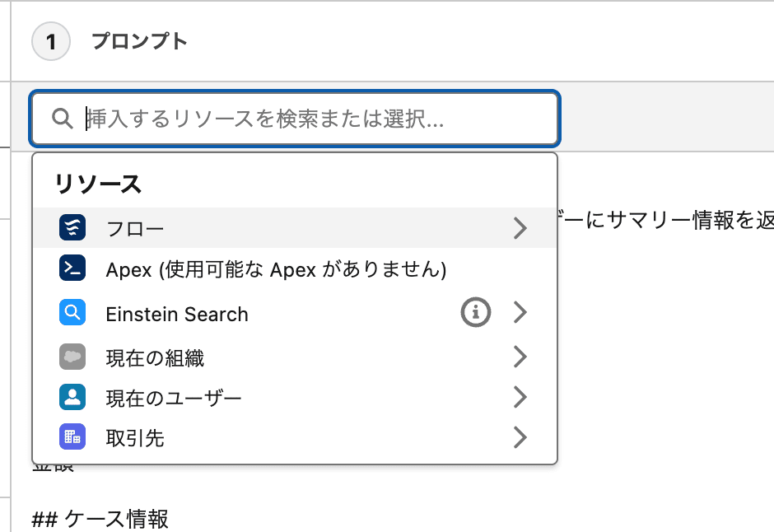
Task: Click the Apex terminal icon
Action: click(x=71, y=268)
